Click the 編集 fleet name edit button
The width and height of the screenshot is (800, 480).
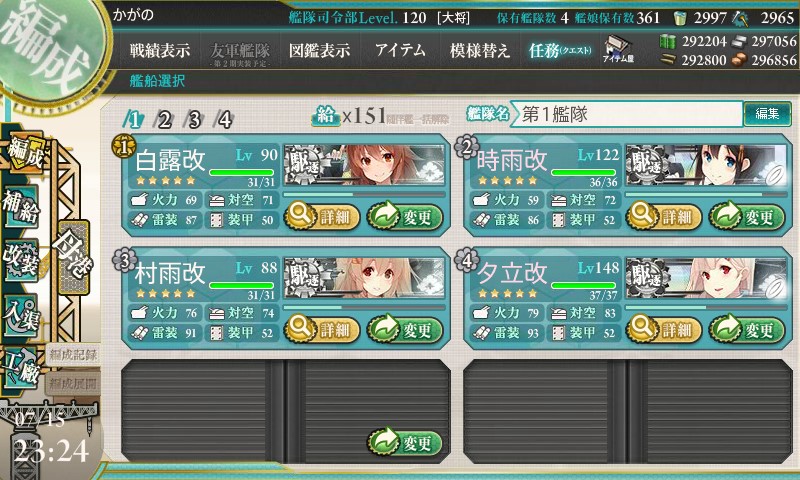coord(767,113)
